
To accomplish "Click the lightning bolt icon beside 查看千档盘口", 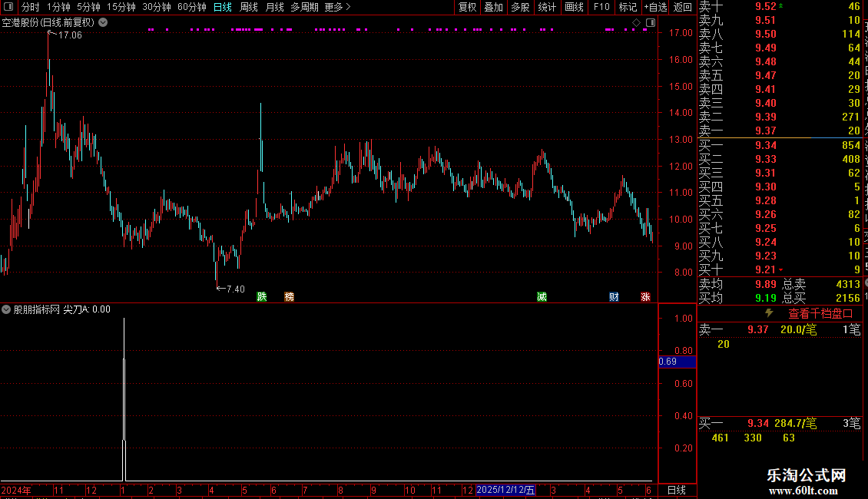I will click(769, 313).
